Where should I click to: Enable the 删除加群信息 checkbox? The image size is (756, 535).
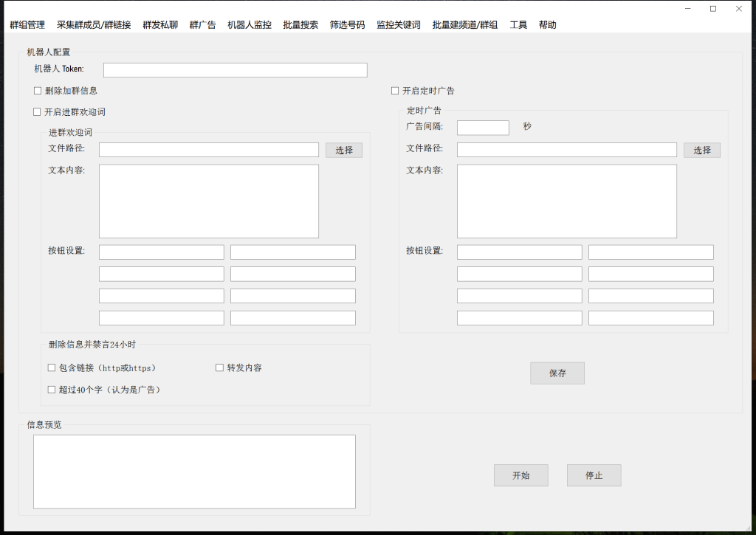click(38, 90)
